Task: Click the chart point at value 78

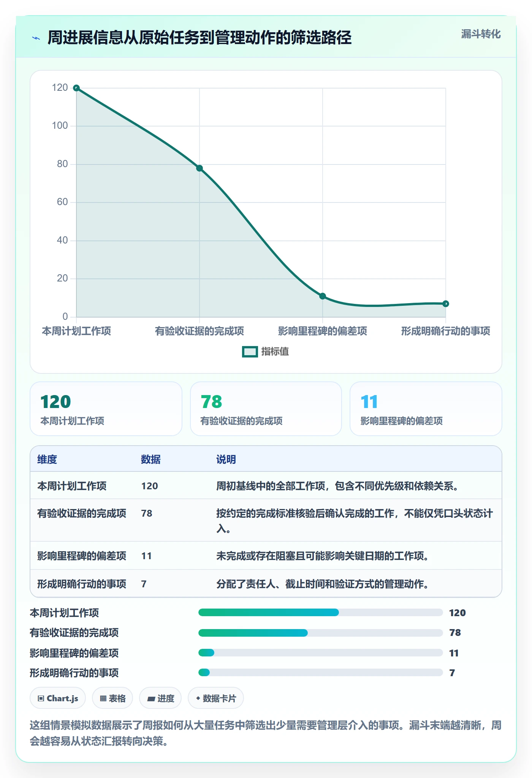Action: [199, 168]
